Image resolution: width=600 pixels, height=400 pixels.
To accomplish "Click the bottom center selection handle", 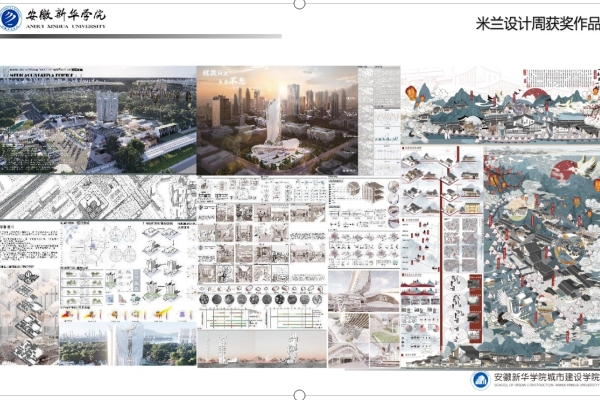I will [300, 396].
